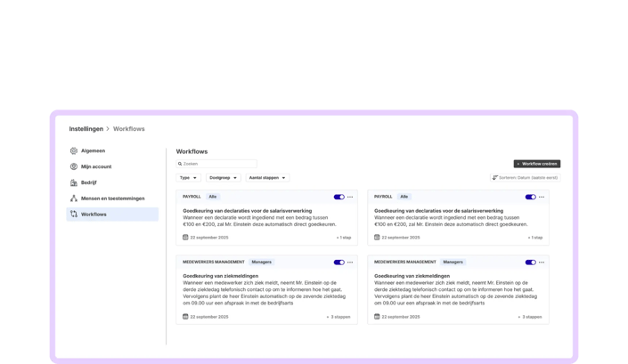
Task: Disable the toggle on the first Payroll workflow
Action: point(338,197)
